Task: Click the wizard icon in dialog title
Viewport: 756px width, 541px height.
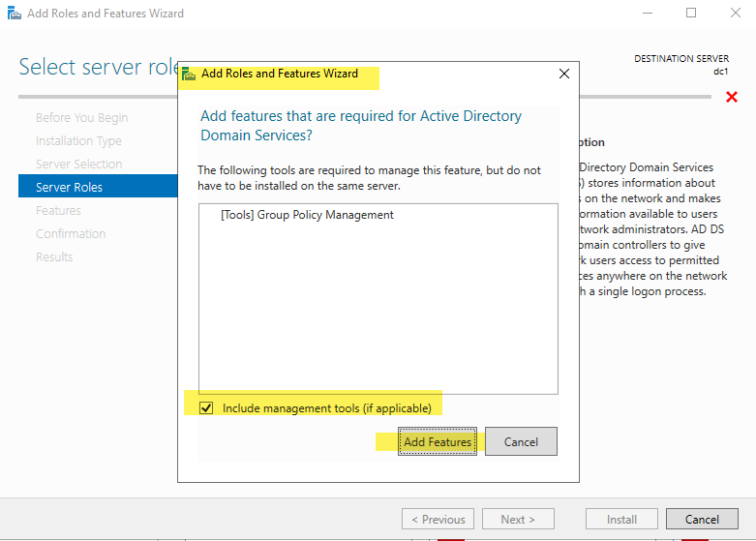Action: (189, 75)
